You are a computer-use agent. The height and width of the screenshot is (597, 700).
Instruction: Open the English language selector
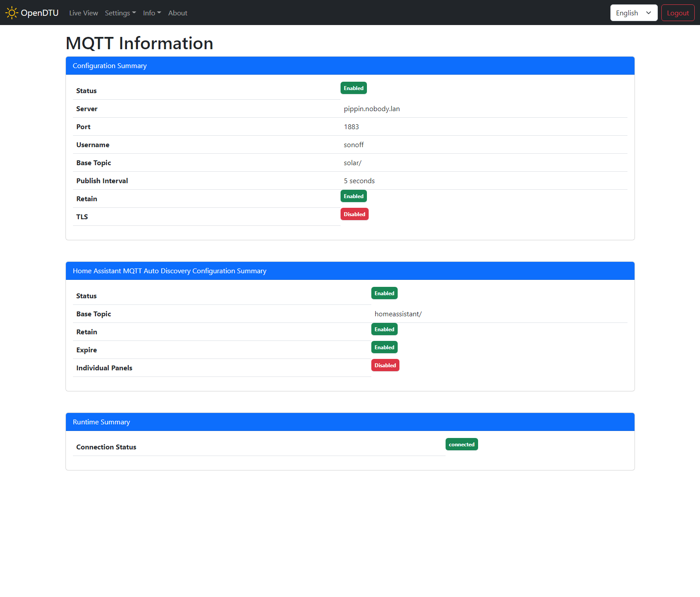[633, 13]
